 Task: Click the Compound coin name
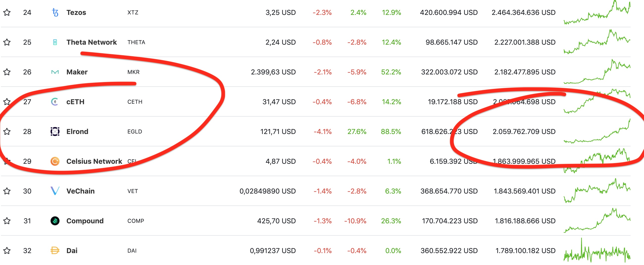(x=85, y=221)
